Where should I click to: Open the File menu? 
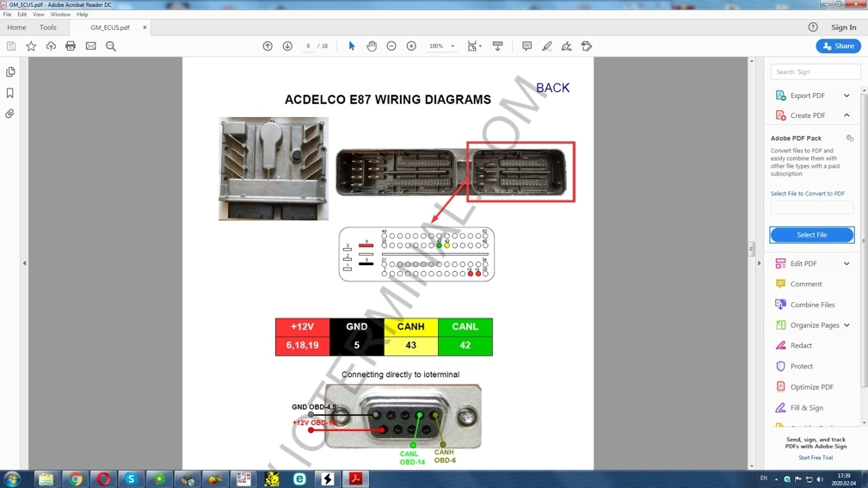tap(7, 15)
